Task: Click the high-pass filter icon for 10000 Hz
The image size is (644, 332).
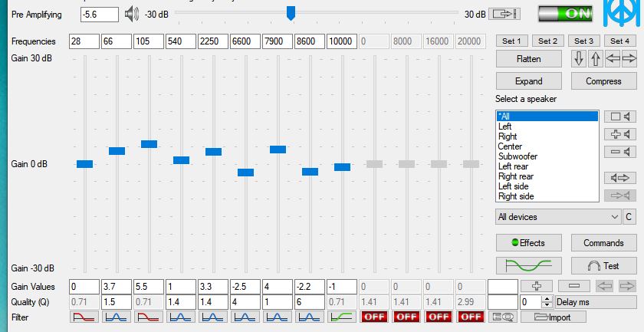Action: pyautogui.click(x=342, y=316)
